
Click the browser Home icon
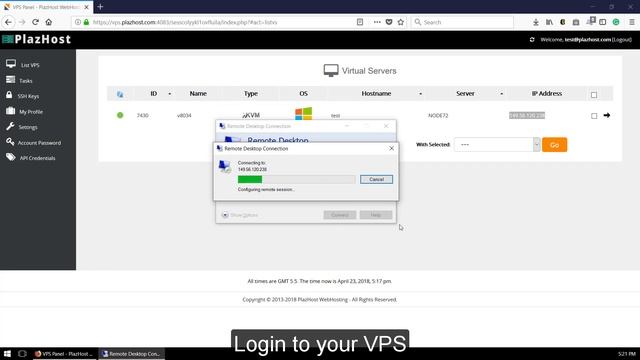coord(49,22)
